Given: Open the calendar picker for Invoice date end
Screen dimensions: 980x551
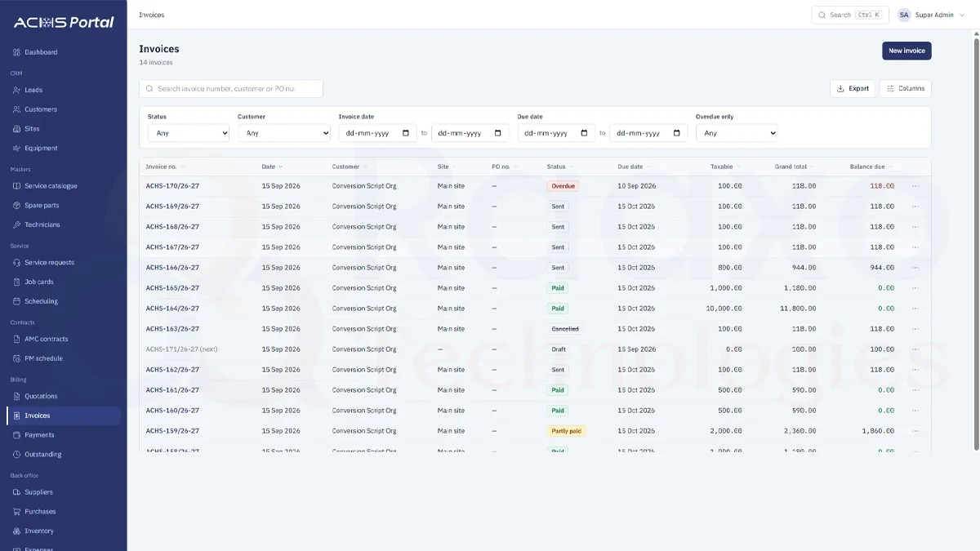Looking at the screenshot, I should 499,133.
